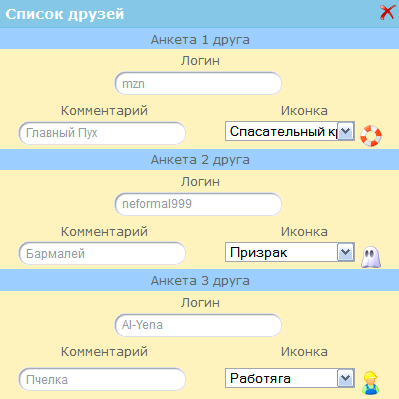This screenshot has height=399, width=399.
Task: Open the Спасательный круг icon dropdown
Action: click(289, 131)
